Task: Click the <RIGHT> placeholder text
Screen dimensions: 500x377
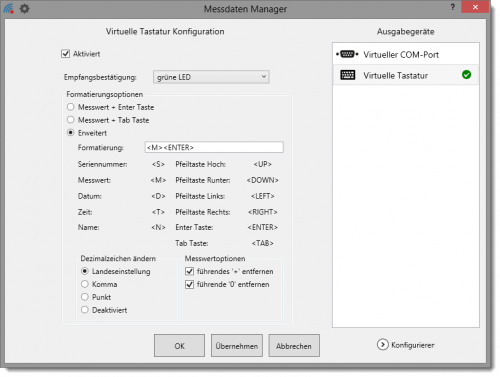Action: [263, 212]
